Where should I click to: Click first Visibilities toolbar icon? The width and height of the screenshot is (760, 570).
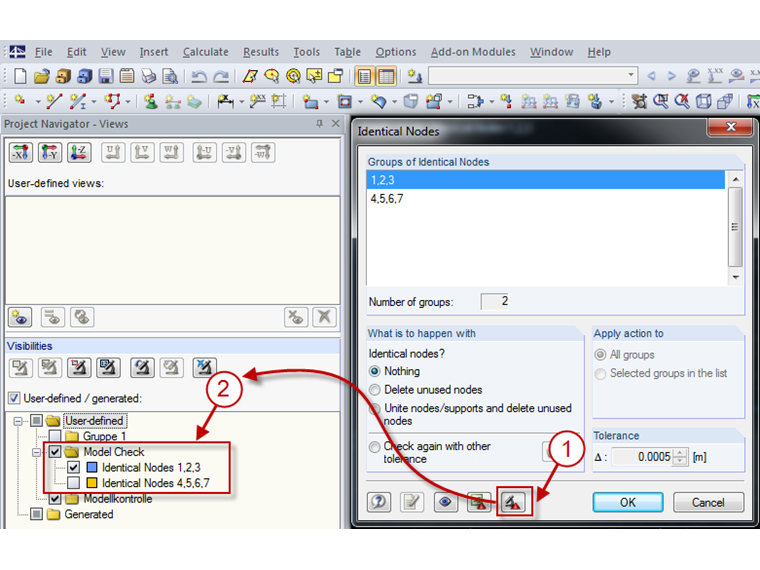point(20,368)
